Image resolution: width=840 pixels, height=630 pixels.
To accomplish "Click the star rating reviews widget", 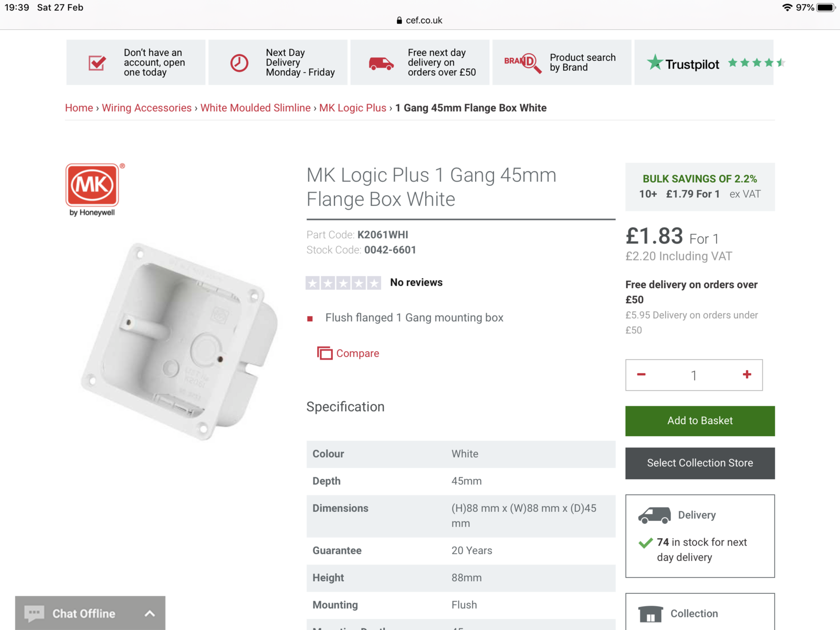I will [x=343, y=283].
